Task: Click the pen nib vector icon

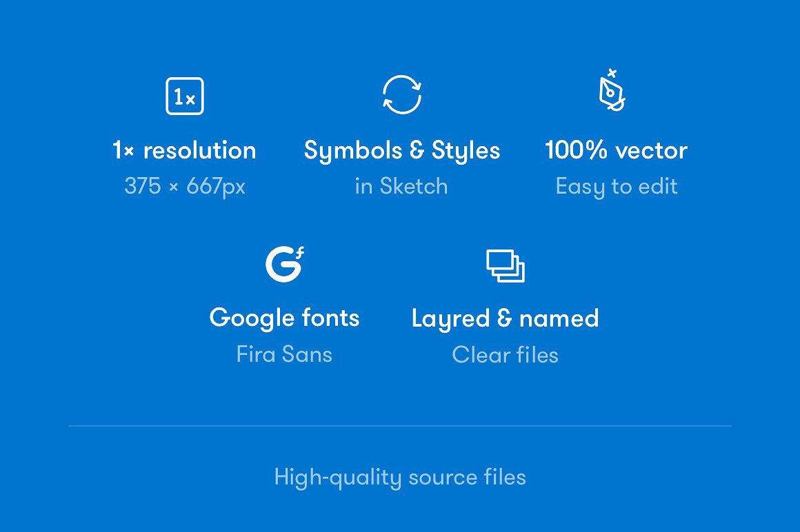Action: point(612,90)
